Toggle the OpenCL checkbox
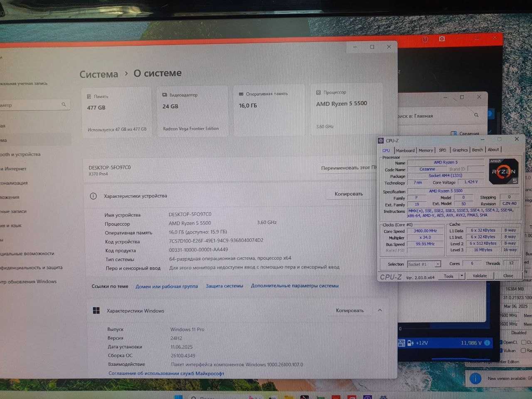 (501, 342)
